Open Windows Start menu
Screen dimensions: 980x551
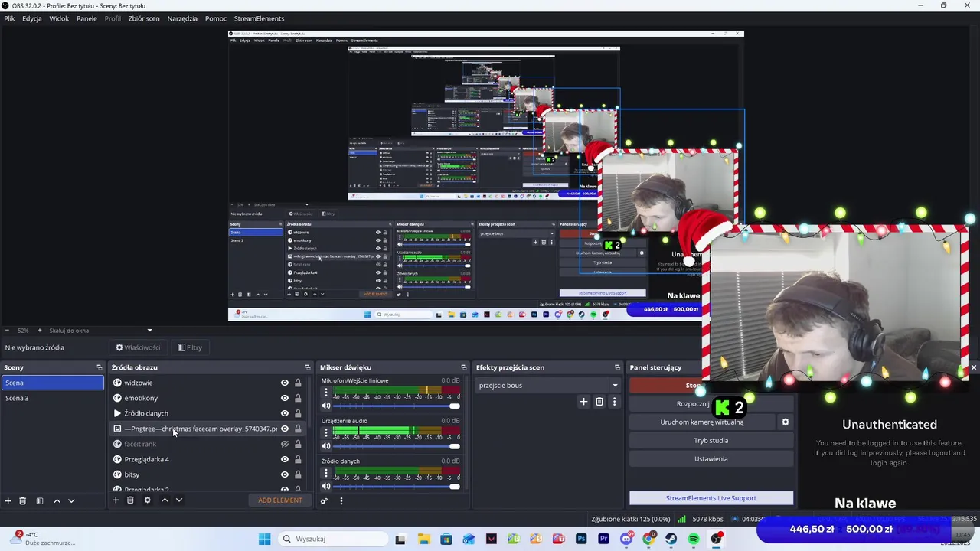(264, 539)
